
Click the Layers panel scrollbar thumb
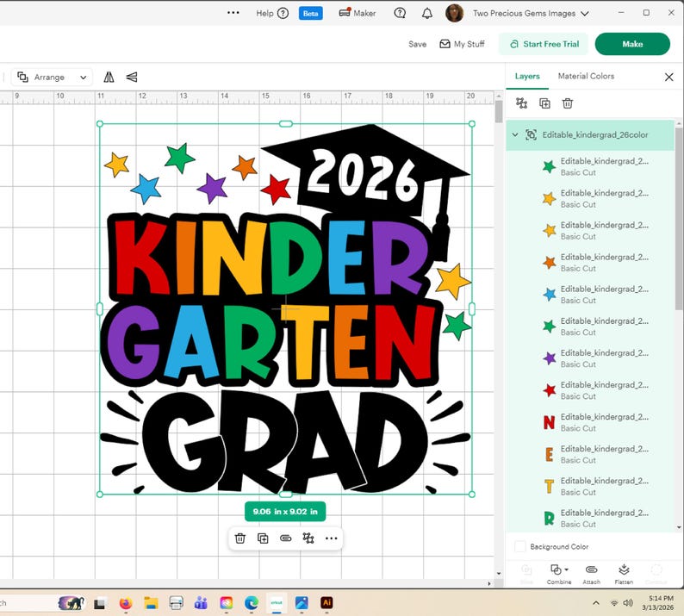point(679,218)
